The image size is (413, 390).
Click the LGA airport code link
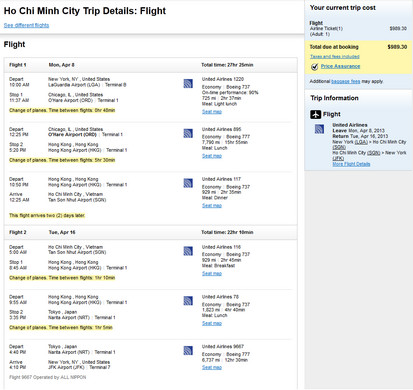click(x=361, y=142)
